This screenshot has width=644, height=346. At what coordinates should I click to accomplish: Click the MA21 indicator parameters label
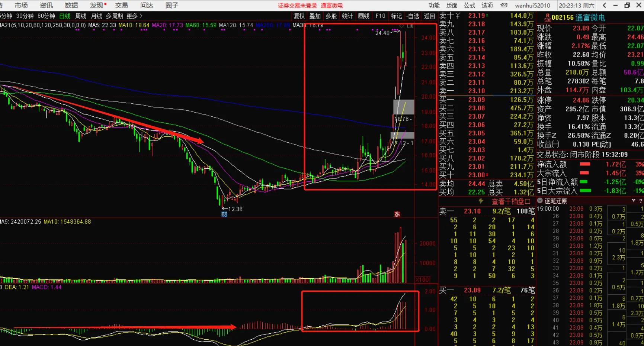pyautogui.click(x=43, y=25)
